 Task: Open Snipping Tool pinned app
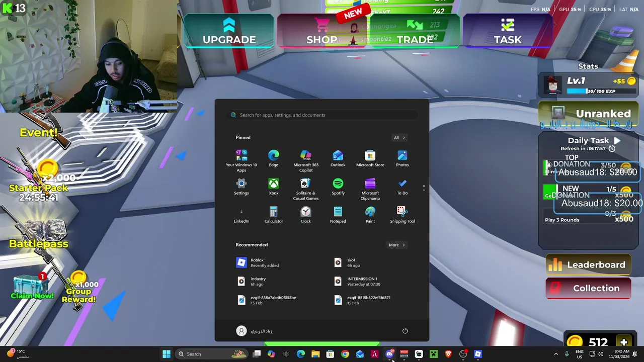click(403, 215)
